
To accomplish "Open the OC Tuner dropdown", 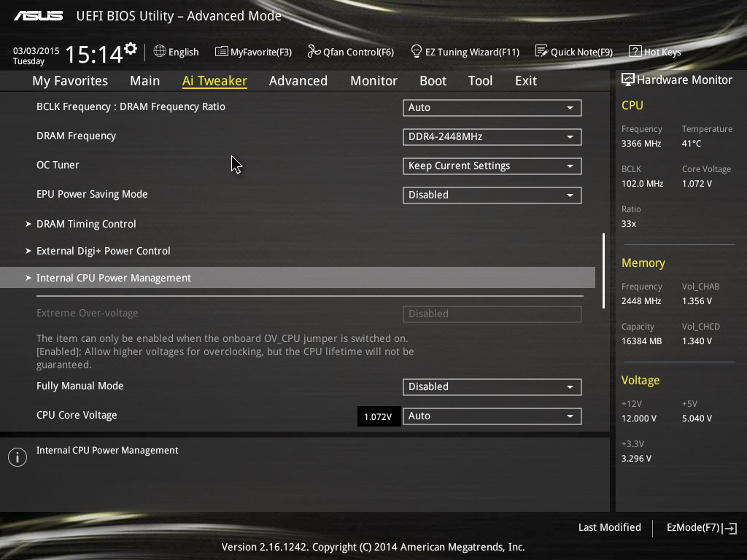I will pos(492,166).
